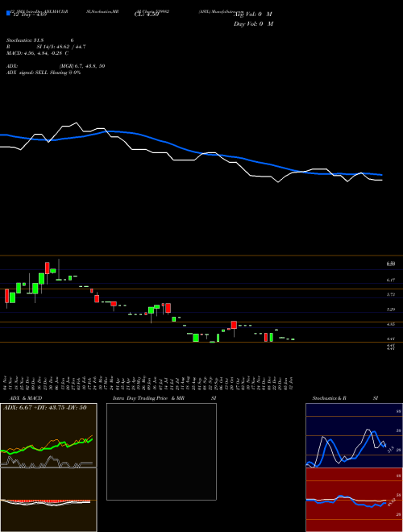Open the ADX & MACD indicator chart
This screenshot has height=532, width=403.
pos(48,468)
